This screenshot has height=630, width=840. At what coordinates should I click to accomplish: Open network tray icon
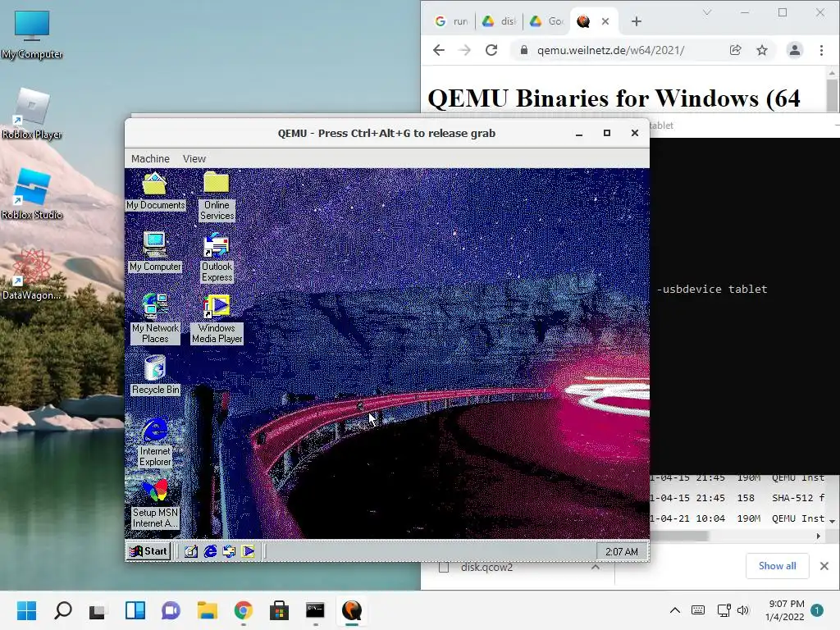(x=724, y=610)
